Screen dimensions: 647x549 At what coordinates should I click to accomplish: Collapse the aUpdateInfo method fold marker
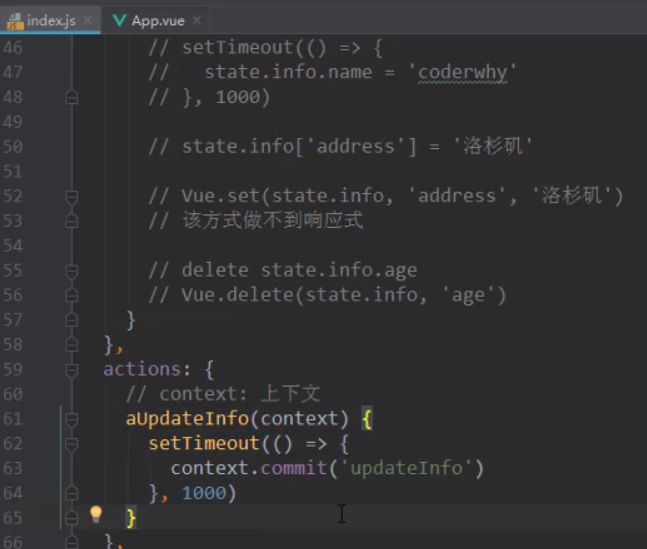click(71, 420)
